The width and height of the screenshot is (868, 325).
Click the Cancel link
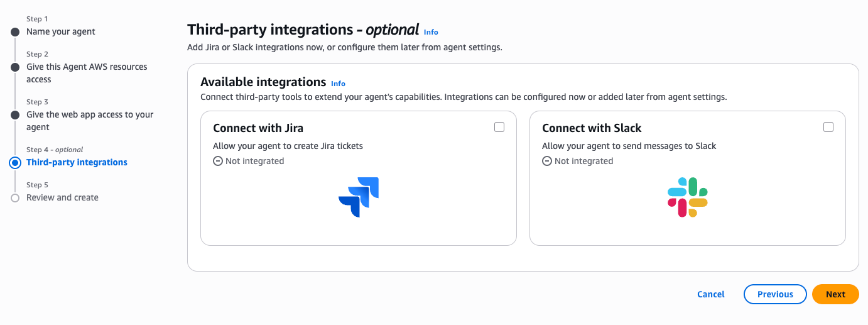tap(711, 294)
